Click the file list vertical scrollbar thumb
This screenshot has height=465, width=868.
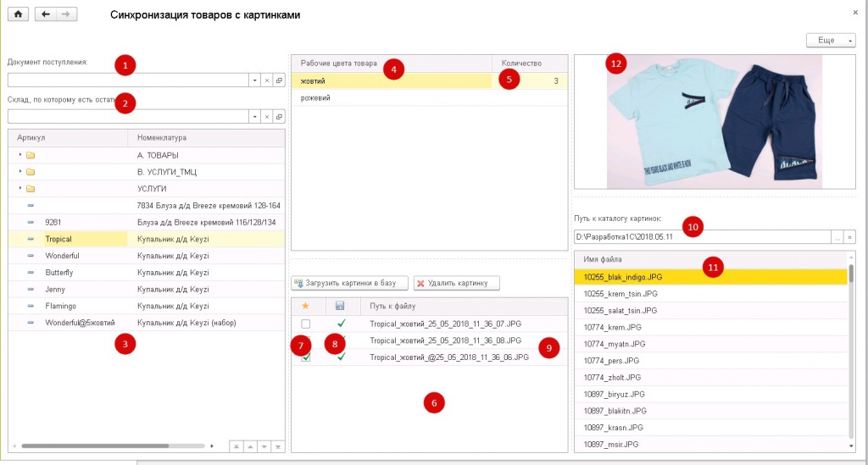click(851, 273)
